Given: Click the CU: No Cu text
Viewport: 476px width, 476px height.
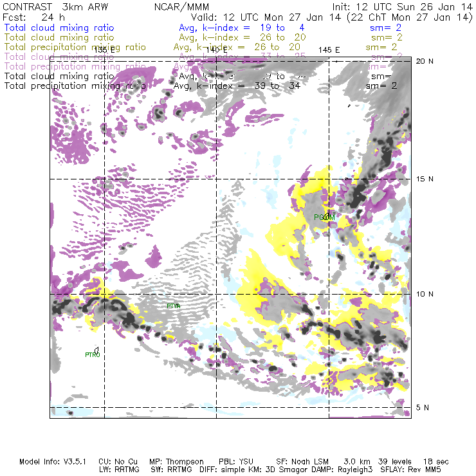Looking at the screenshot, I should click(x=118, y=462).
